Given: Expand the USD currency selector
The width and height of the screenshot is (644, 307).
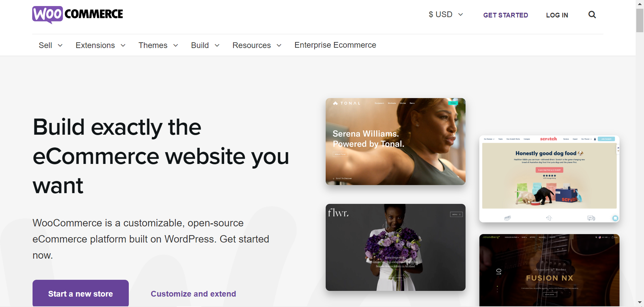Looking at the screenshot, I should tap(446, 14).
